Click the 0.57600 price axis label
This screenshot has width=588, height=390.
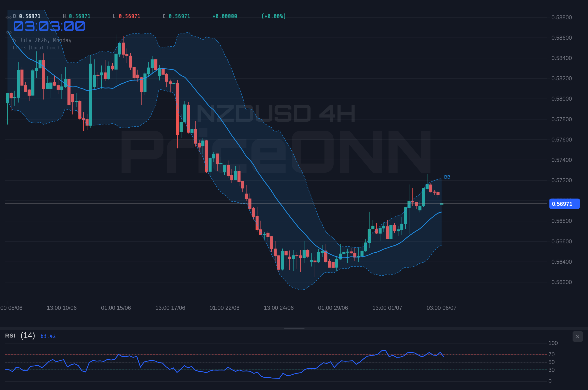(x=562, y=140)
